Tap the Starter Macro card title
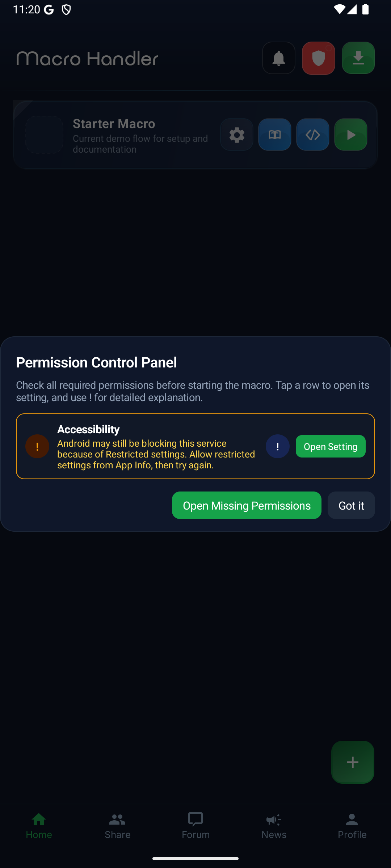The height and width of the screenshot is (868, 391). (114, 123)
